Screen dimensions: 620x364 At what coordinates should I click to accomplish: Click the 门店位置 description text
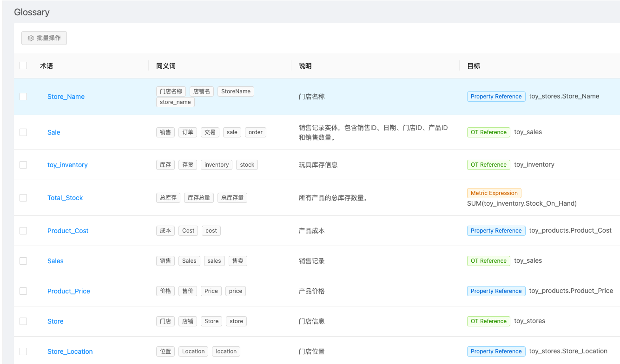coord(312,351)
